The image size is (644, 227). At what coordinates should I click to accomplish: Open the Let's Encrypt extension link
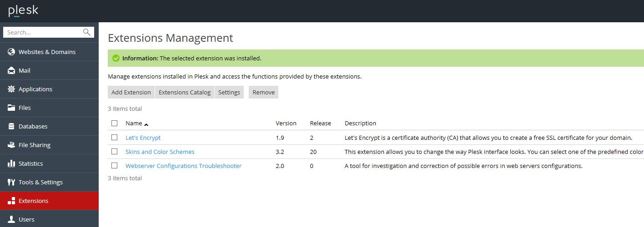[143, 138]
